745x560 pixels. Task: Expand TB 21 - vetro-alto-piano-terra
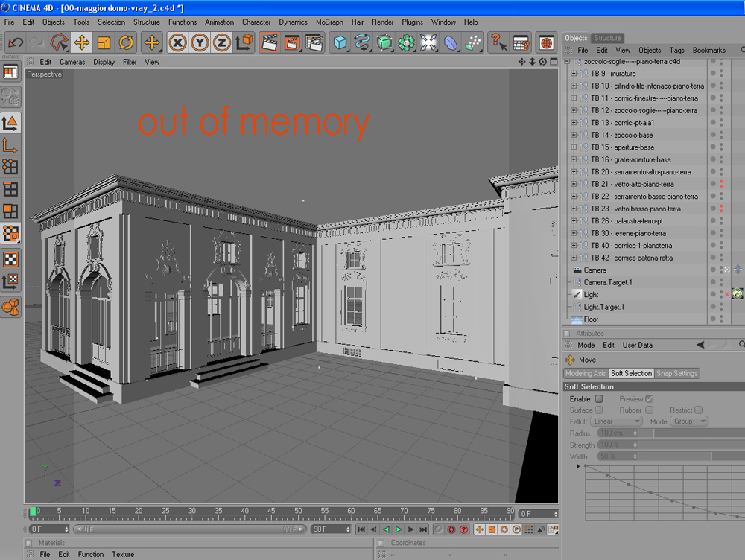(x=574, y=184)
